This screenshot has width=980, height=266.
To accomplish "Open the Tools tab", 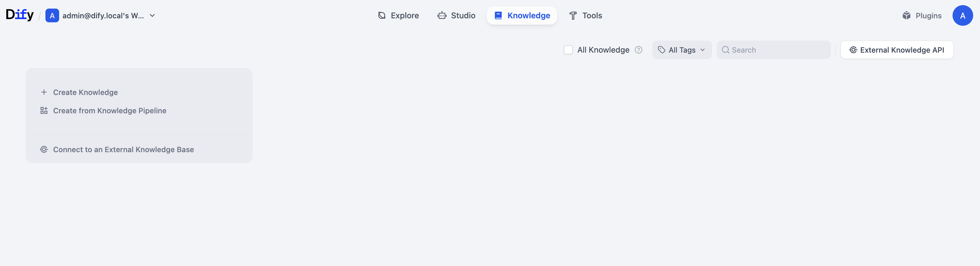I will [585, 16].
